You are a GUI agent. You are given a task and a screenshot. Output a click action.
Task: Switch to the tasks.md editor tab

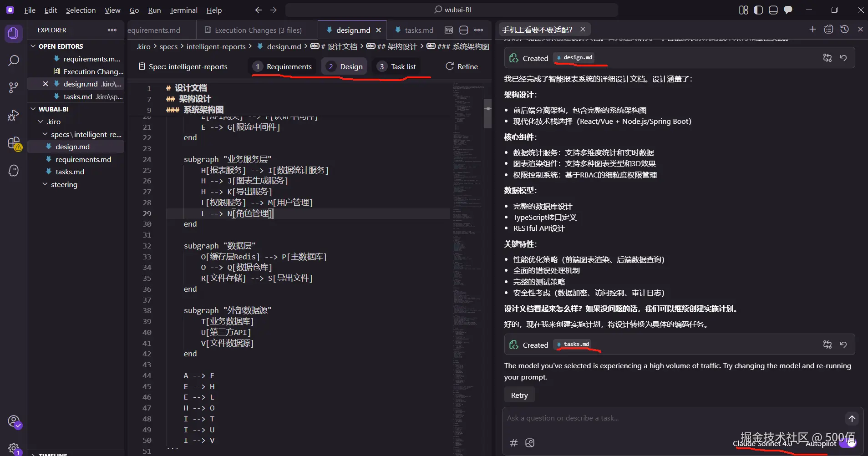(414, 30)
